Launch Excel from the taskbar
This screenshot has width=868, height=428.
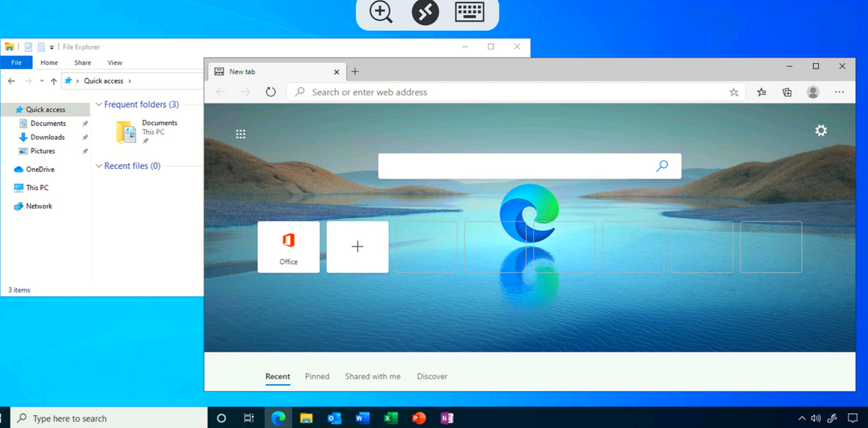[391, 418]
